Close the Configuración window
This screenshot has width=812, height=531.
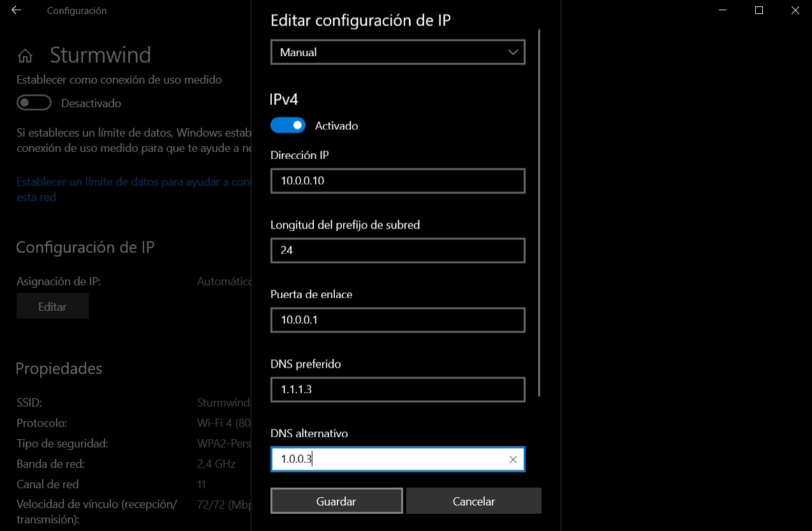794,11
